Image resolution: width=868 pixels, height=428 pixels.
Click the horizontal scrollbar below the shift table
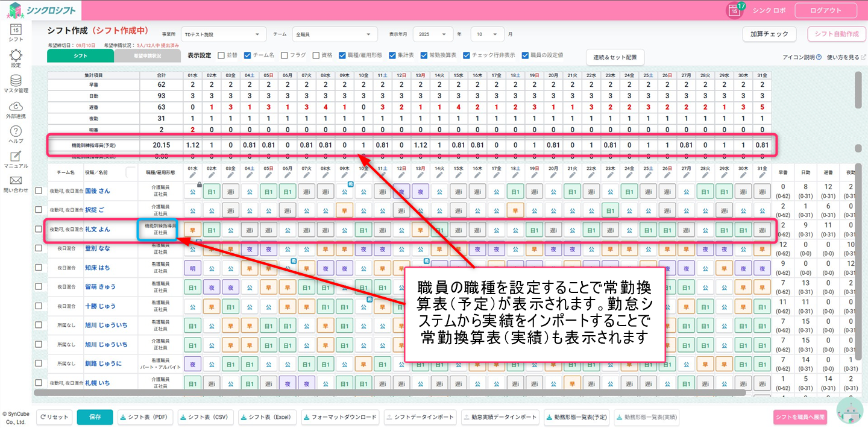pos(362,392)
